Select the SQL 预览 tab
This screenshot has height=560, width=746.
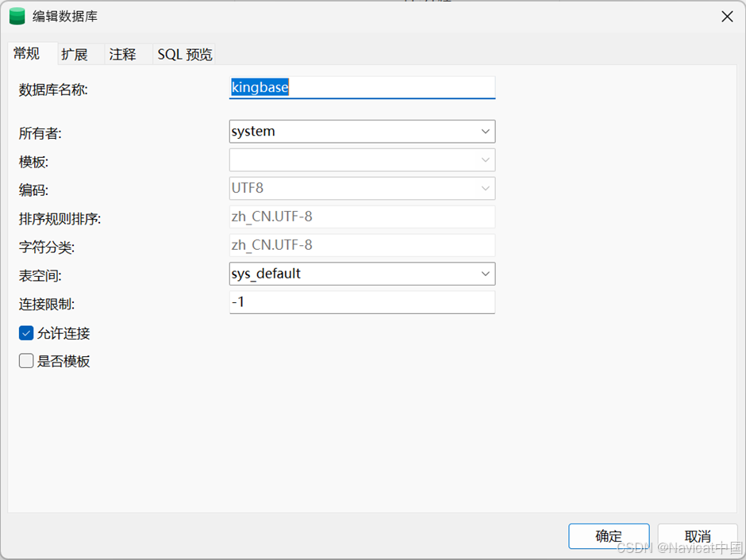185,54
